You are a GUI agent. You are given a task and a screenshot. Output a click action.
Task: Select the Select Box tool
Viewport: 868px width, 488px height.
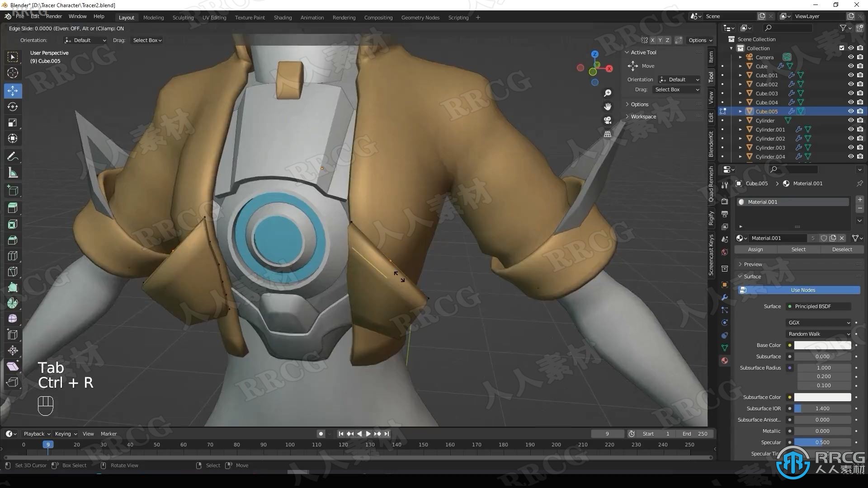[13, 57]
